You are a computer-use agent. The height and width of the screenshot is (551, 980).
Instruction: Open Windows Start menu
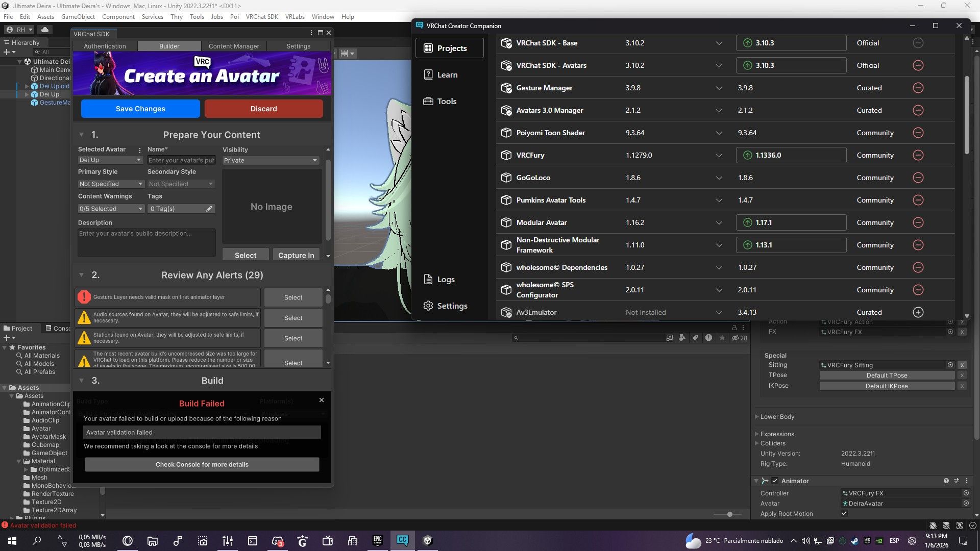pos(12,541)
